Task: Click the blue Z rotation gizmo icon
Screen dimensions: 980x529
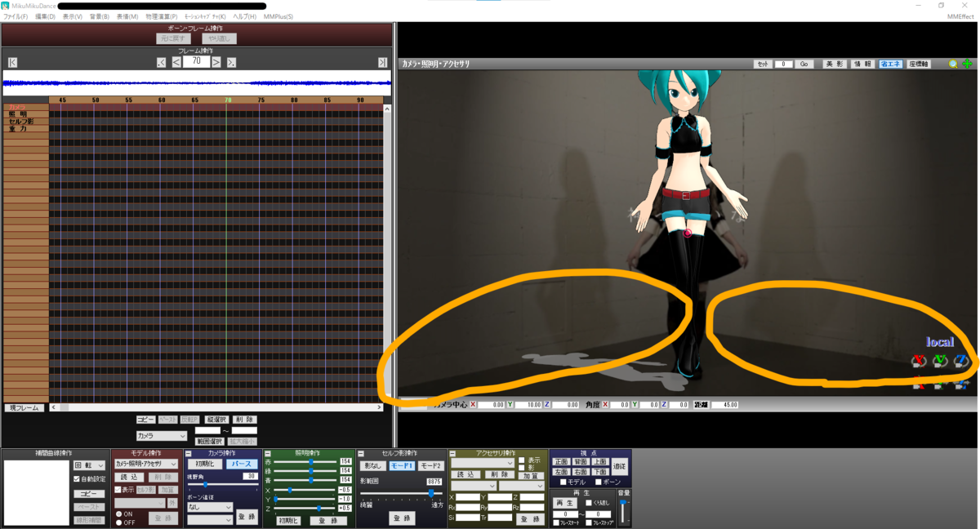Action: [x=960, y=361]
